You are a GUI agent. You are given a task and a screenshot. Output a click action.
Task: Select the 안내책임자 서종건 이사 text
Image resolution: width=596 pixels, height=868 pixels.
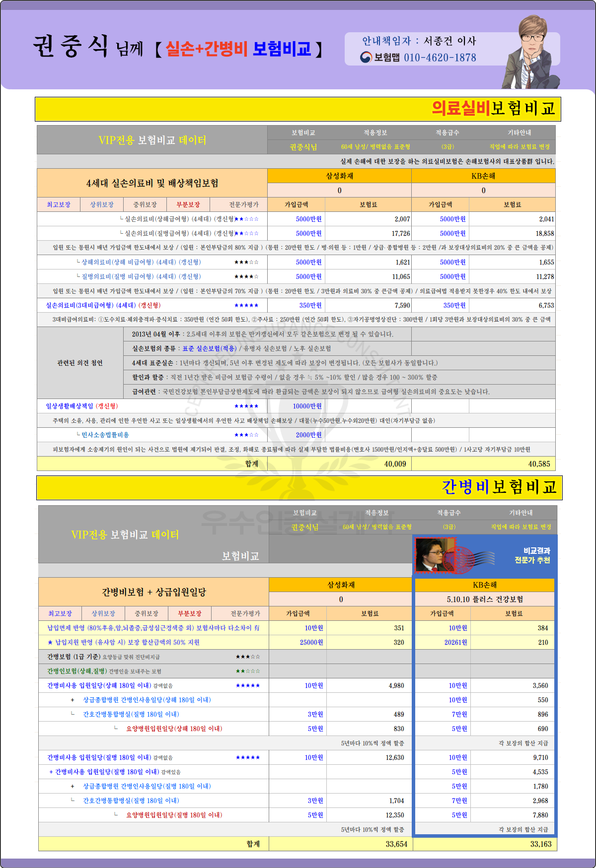click(419, 41)
